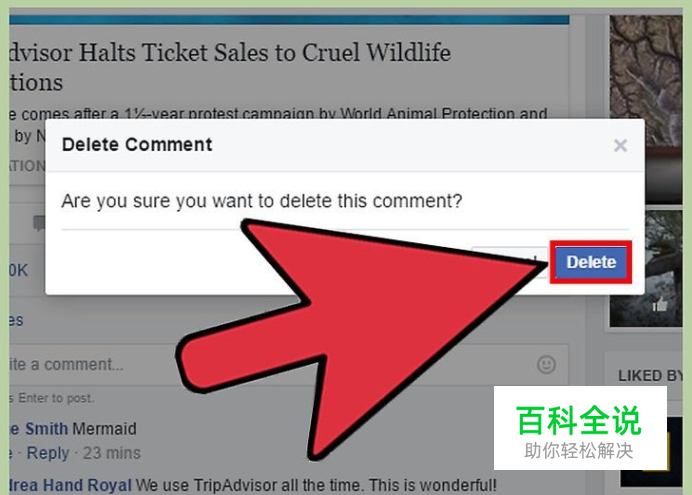Click the comment bubble icon behind dialog
This screenshot has height=495, width=692.
click(x=39, y=223)
